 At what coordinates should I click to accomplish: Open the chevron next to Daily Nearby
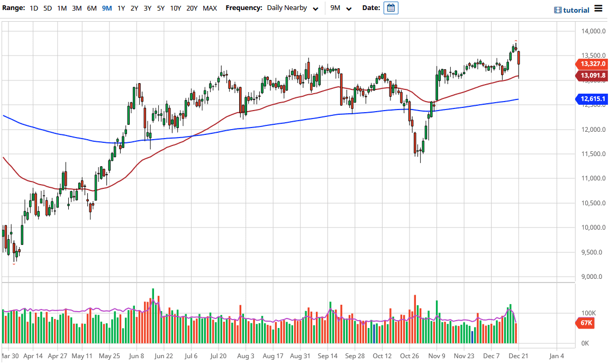click(315, 8)
